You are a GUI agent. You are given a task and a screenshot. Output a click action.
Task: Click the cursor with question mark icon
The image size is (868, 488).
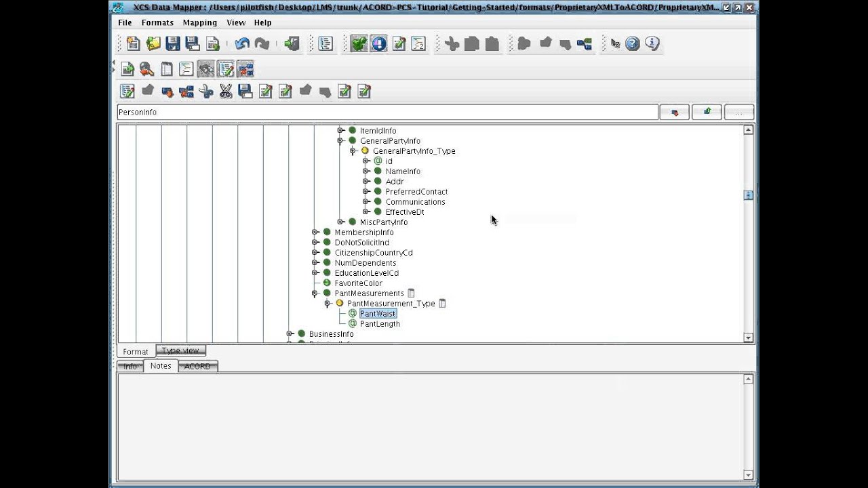[616, 44]
